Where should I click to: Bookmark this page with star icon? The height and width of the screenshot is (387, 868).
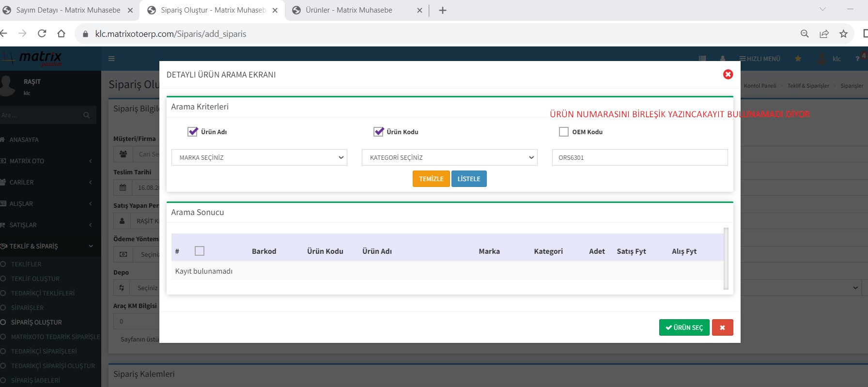(843, 33)
